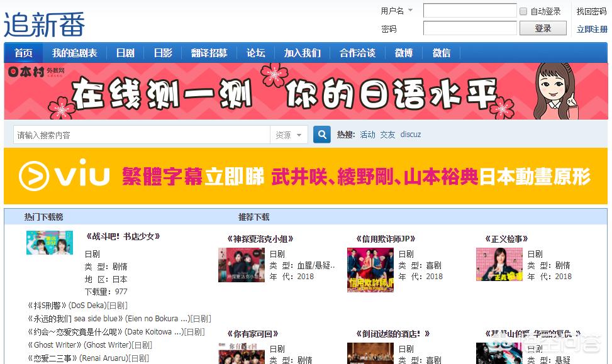Click the 追新番 site logo
This screenshot has width=612, height=364.
(44, 23)
